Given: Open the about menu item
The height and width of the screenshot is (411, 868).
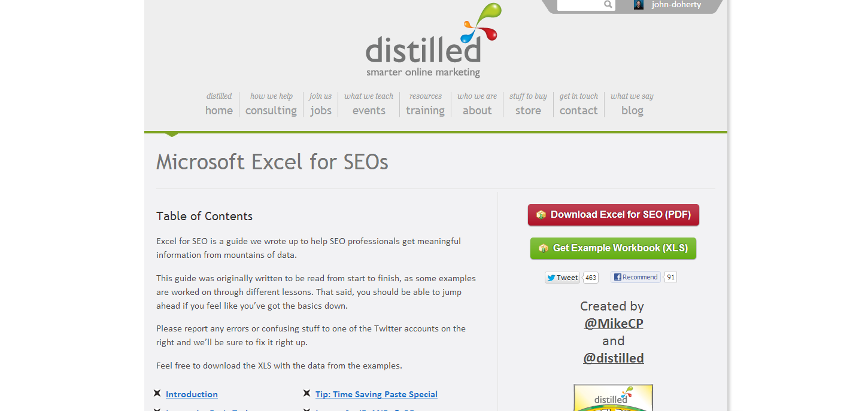Looking at the screenshot, I should [x=477, y=104].
